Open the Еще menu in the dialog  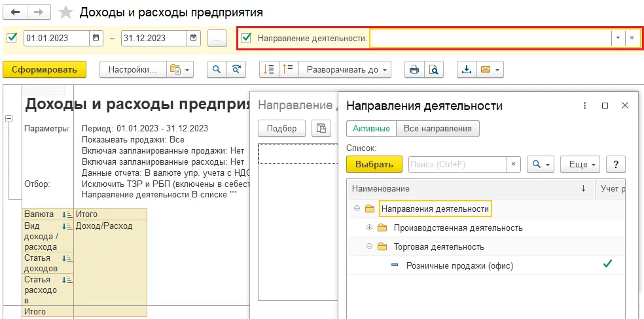pos(580,164)
